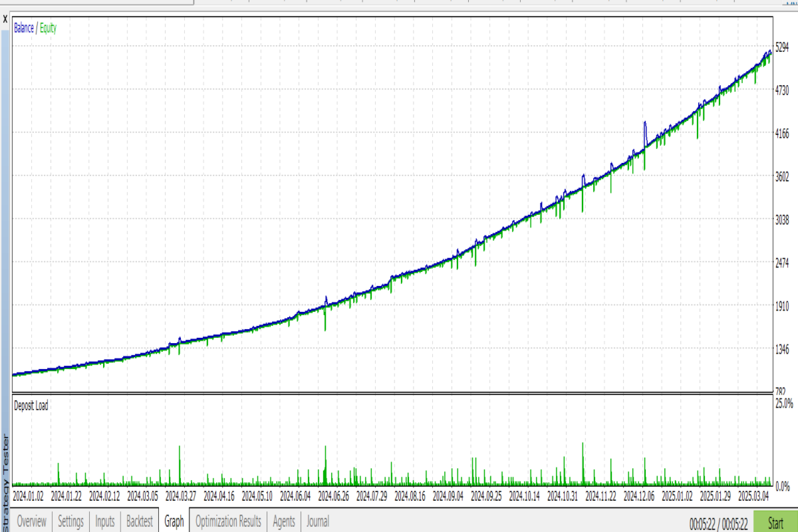
Task: Click the 4730 value on the price axis
Action: click(x=783, y=91)
